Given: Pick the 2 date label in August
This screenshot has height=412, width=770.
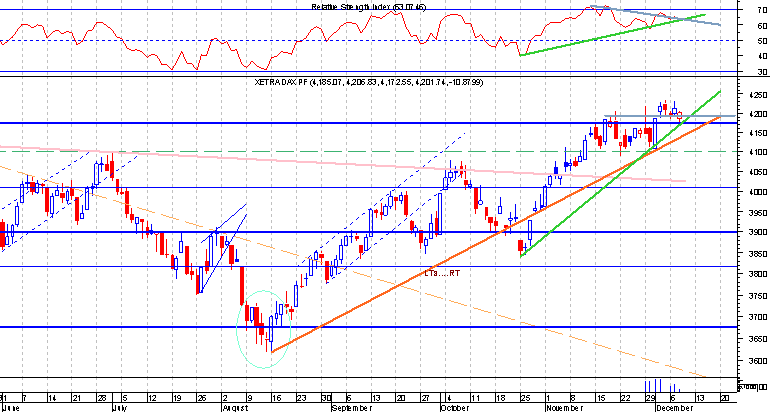Looking at the screenshot, I should point(225,398).
